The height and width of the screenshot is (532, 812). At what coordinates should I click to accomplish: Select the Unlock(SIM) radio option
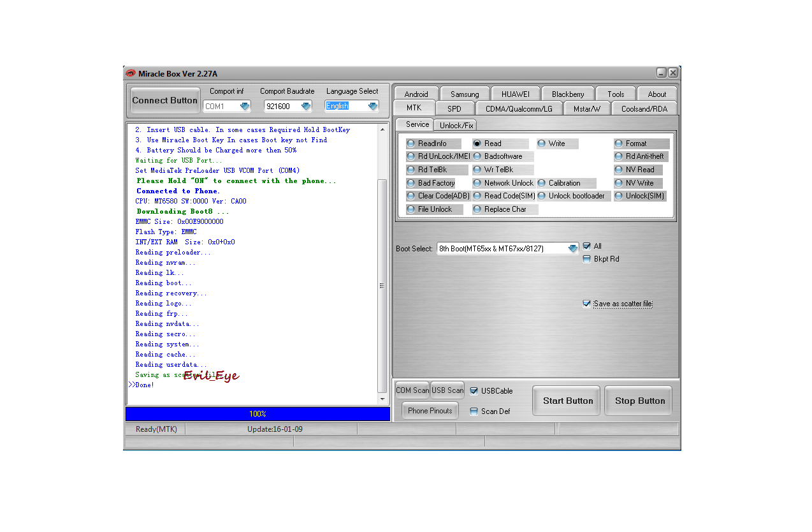640,196
